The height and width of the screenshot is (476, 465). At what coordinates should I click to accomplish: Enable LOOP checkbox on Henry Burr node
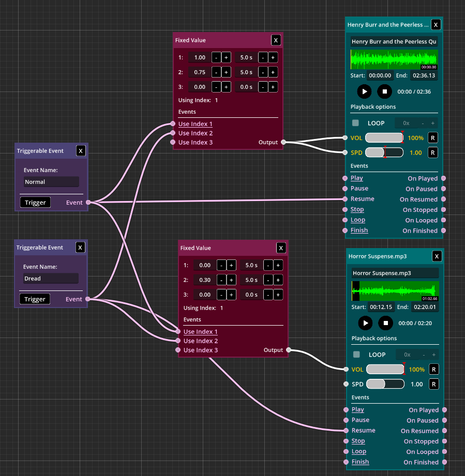[x=355, y=123]
